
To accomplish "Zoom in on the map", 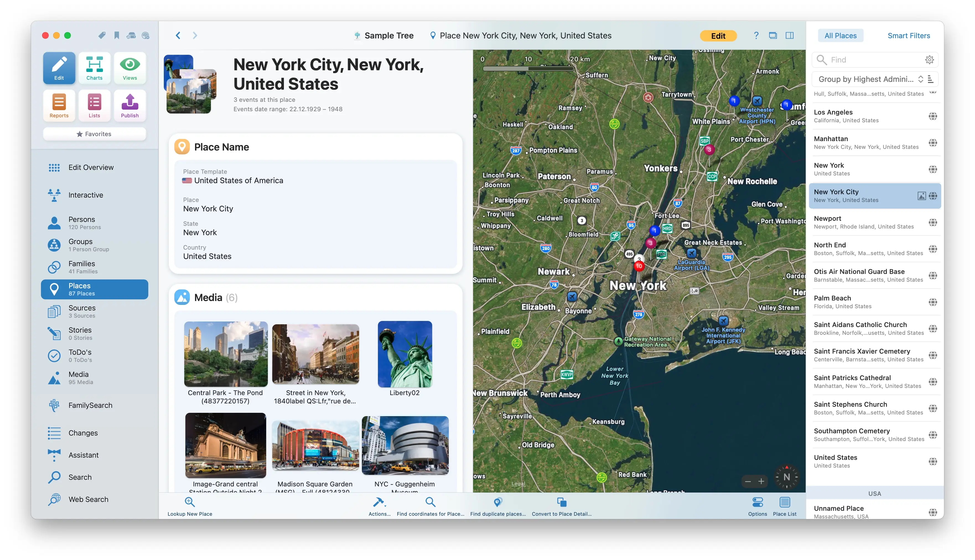I will click(x=761, y=481).
